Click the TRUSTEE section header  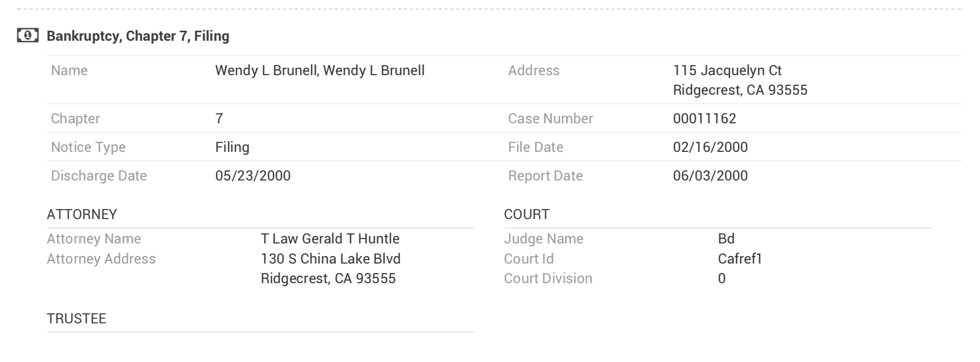(x=77, y=319)
